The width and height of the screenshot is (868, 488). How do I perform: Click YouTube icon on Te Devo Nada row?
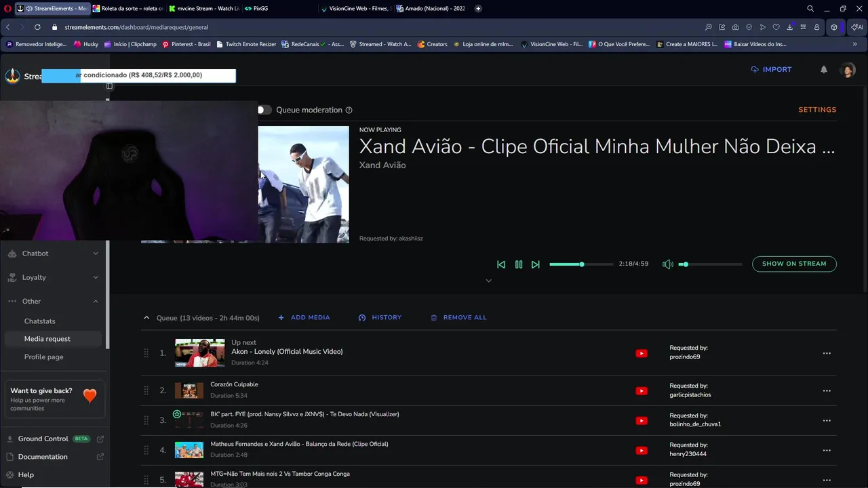click(642, 420)
